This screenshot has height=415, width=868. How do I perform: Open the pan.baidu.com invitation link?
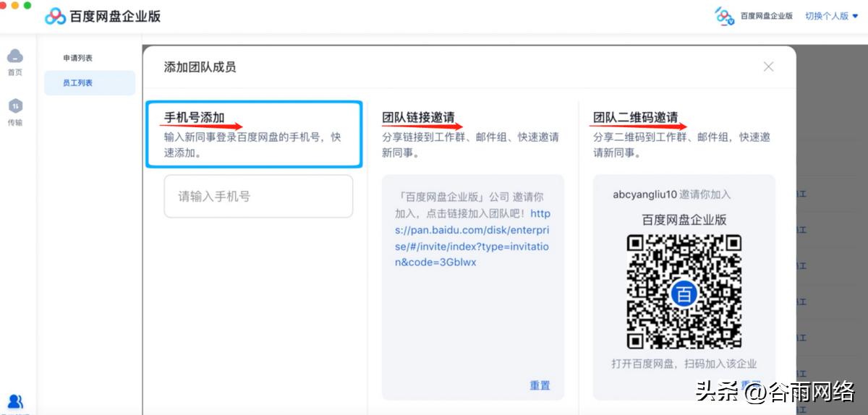pyautogui.click(x=472, y=238)
